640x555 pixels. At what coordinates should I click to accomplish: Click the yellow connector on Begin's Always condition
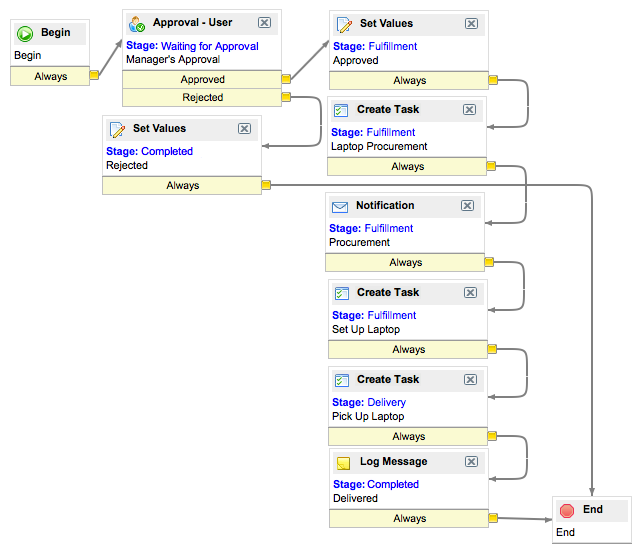(94, 75)
